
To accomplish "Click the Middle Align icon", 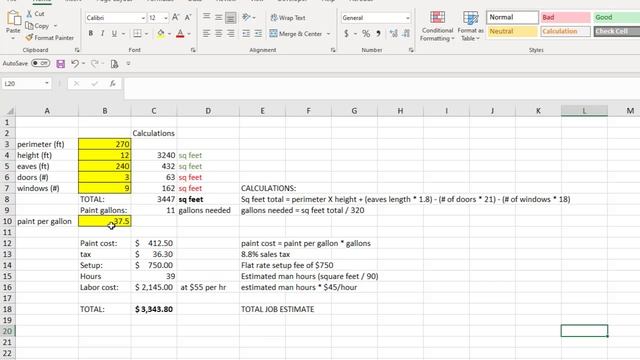I will (x=219, y=17).
